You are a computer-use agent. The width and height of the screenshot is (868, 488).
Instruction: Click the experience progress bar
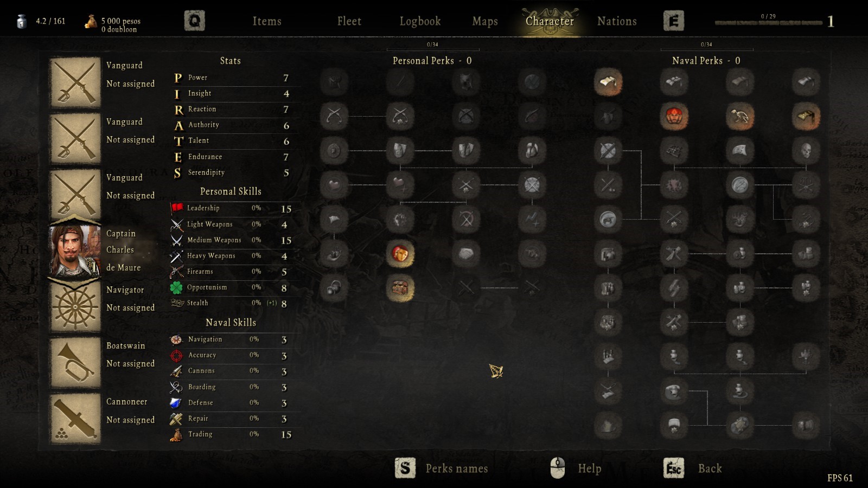[x=768, y=23]
